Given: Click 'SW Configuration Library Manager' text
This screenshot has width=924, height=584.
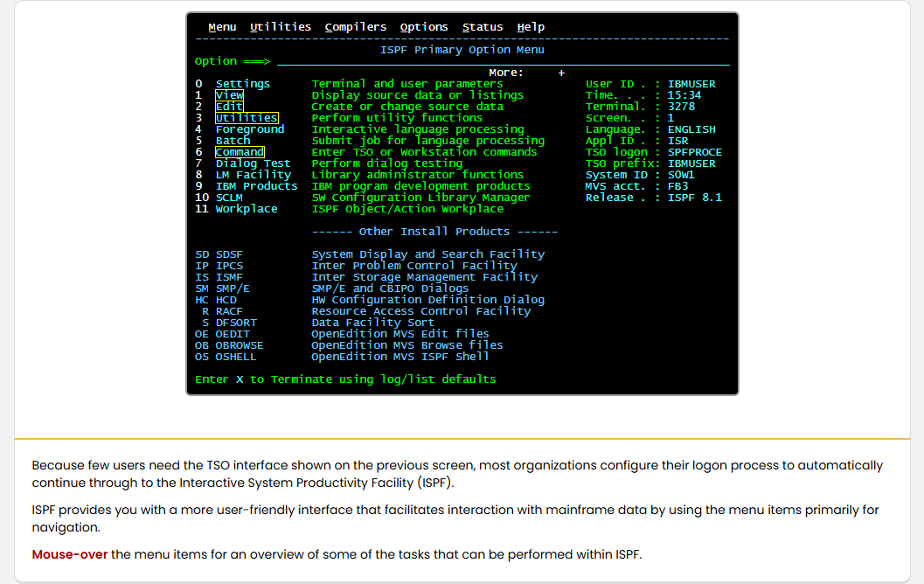Looking at the screenshot, I should pyautogui.click(x=420, y=198).
